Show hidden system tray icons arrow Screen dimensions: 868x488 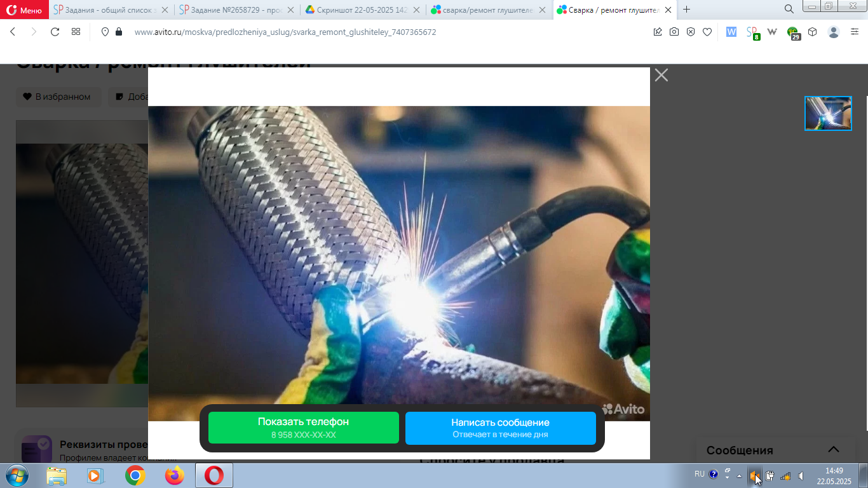click(739, 475)
